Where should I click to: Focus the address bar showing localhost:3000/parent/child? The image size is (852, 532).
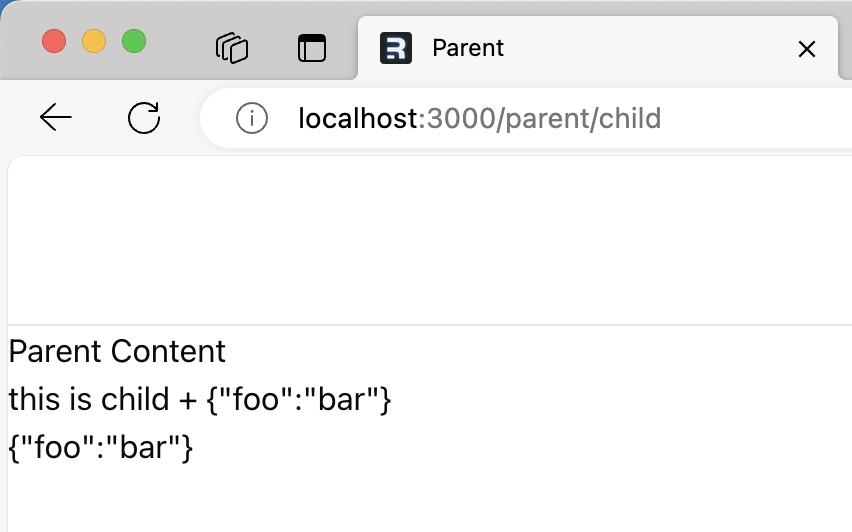click(x=526, y=118)
